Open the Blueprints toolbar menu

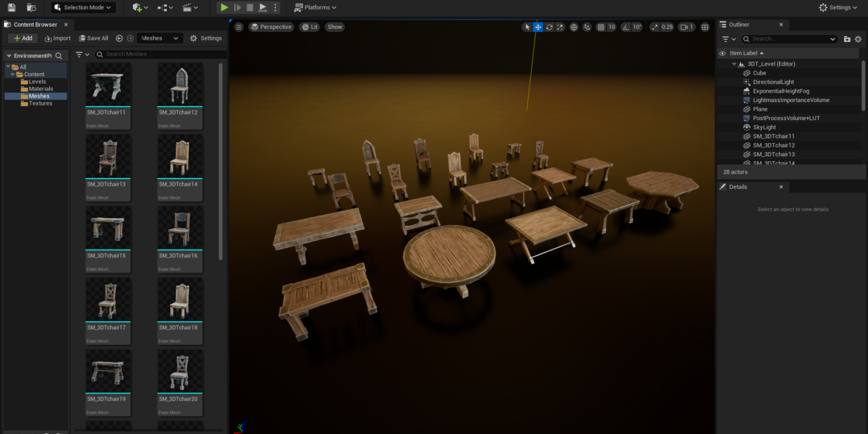point(165,7)
